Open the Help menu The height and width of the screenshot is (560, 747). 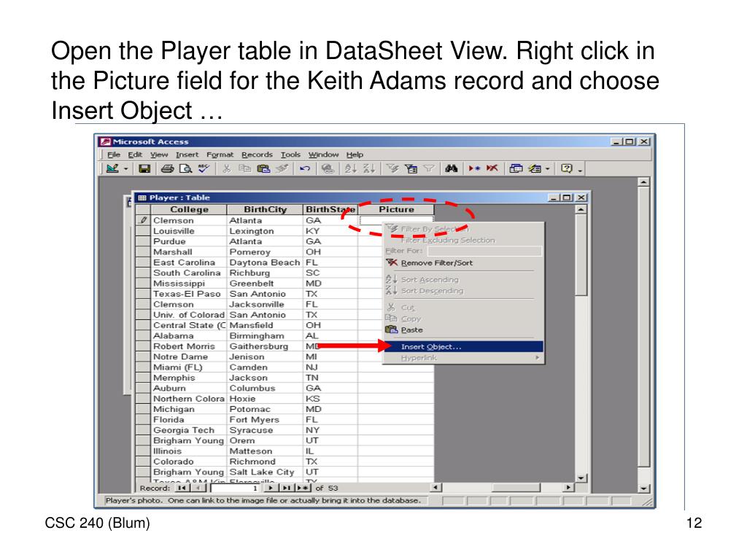point(355,155)
